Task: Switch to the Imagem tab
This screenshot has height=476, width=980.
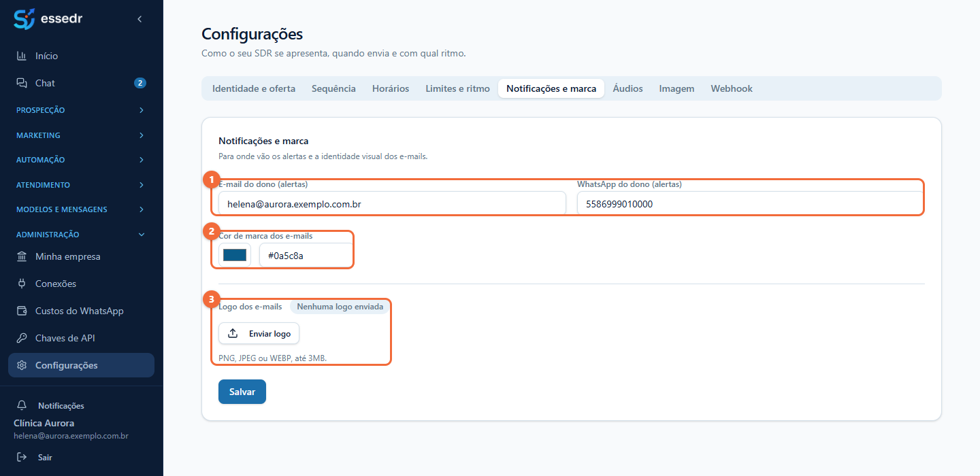Action: click(x=676, y=88)
